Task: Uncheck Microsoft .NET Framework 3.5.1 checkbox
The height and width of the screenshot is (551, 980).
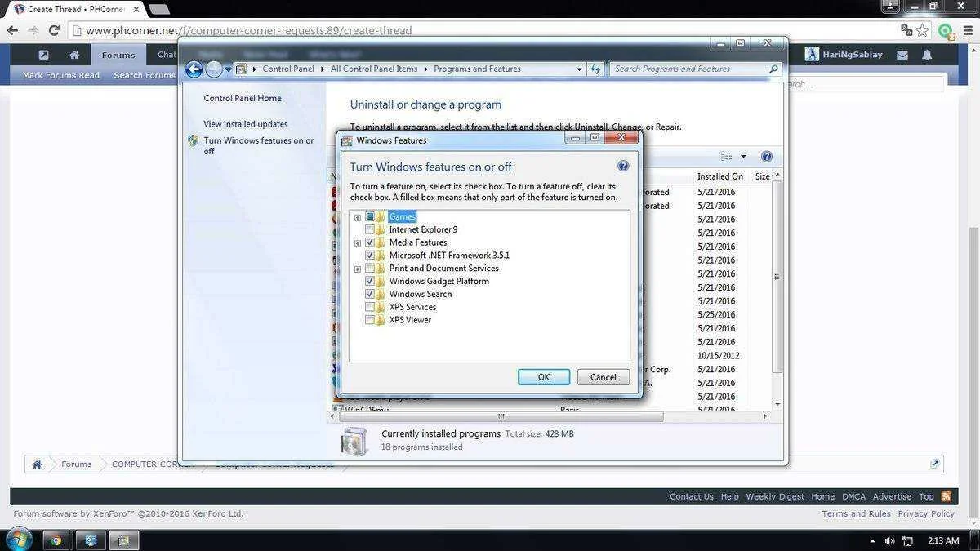Action: [x=370, y=256]
